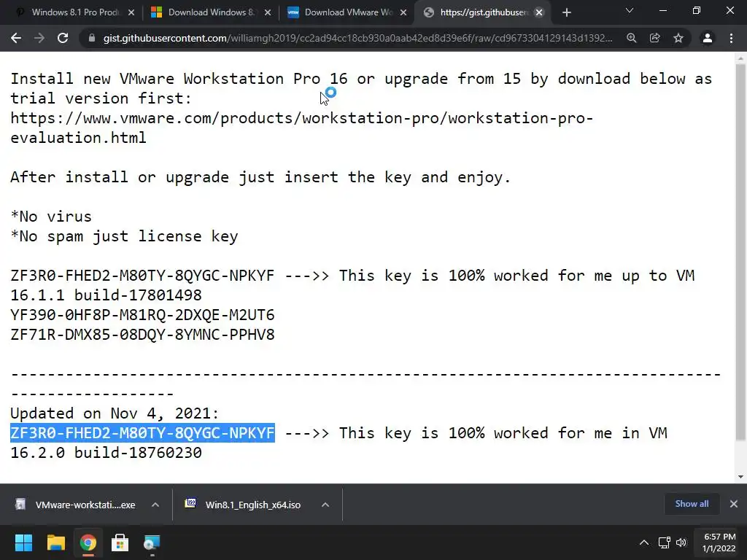Open Win8.1_English_x64.iso download
The width and height of the screenshot is (747, 560).
point(245,505)
